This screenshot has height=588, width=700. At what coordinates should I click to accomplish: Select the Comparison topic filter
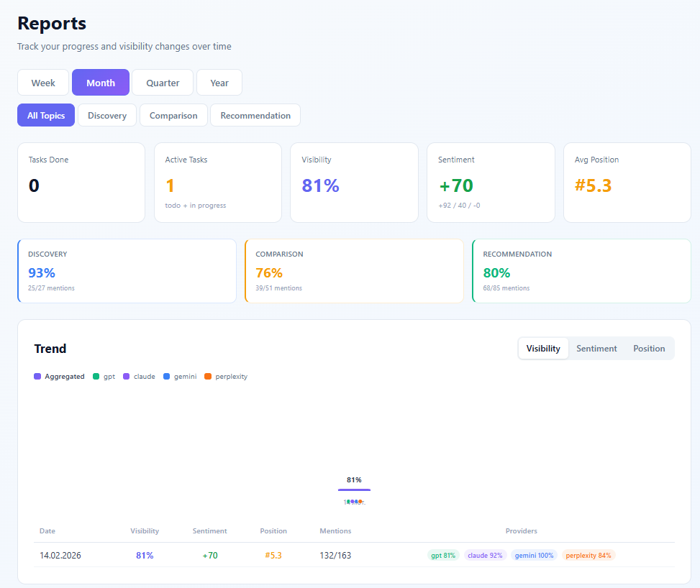173,115
